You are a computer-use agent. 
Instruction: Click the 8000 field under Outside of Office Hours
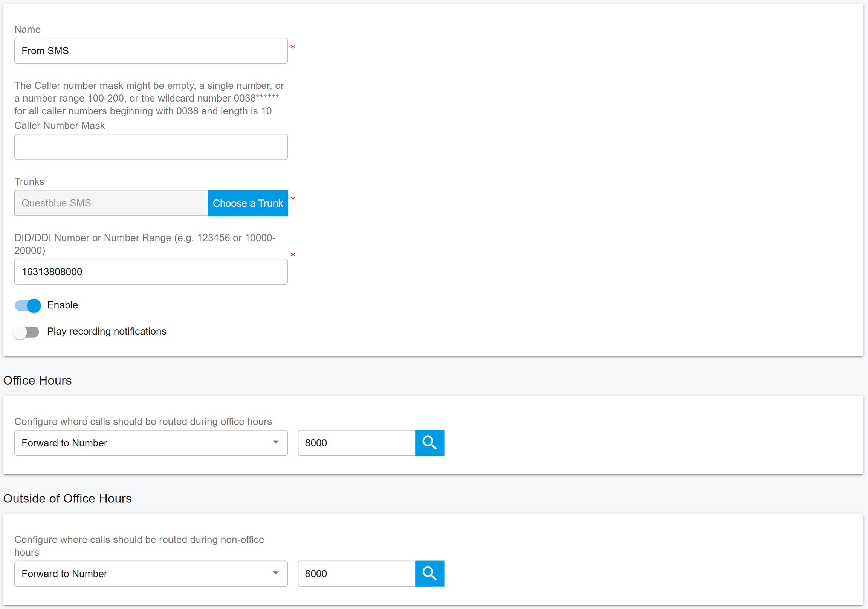(356, 574)
